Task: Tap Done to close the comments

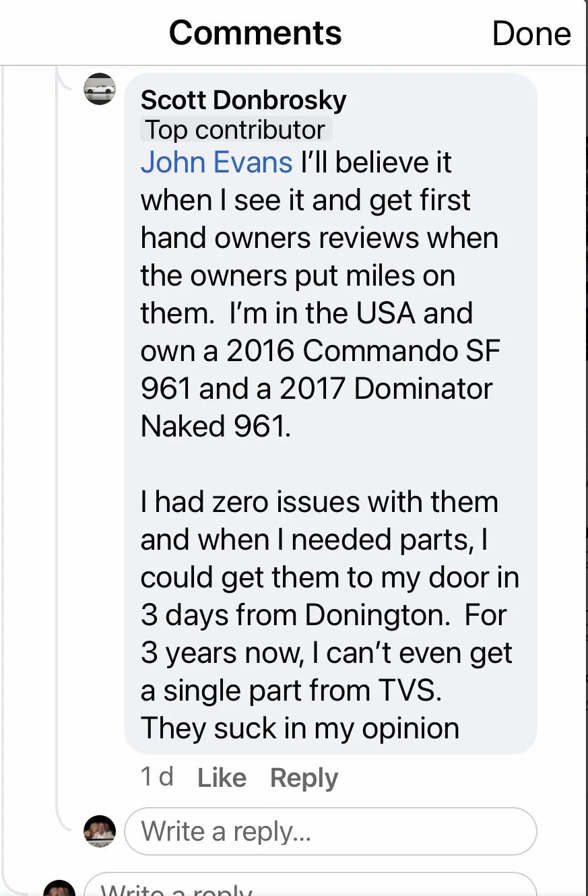Action: 531,34
